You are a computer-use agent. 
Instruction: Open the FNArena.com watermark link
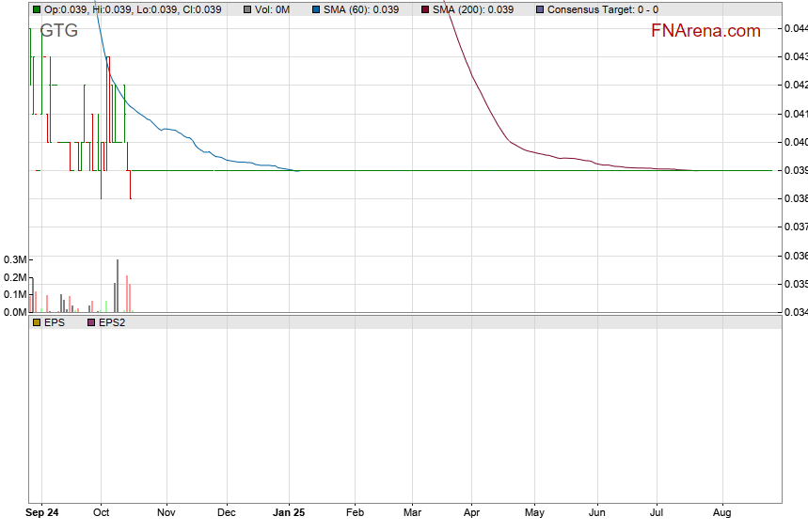point(705,31)
